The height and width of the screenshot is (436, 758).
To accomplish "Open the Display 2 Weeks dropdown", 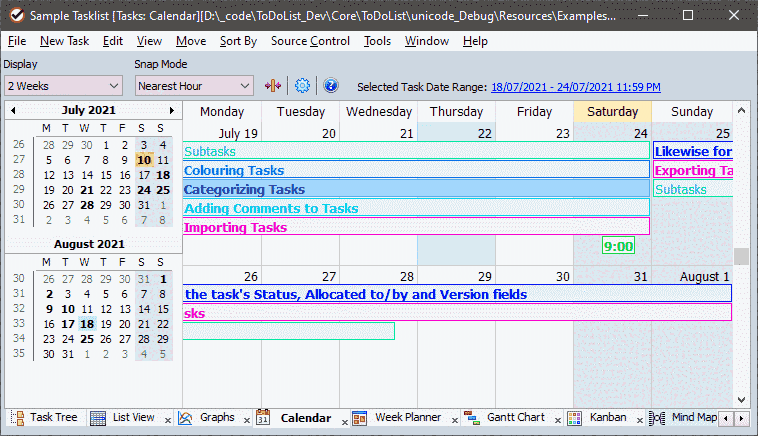I will coord(63,86).
